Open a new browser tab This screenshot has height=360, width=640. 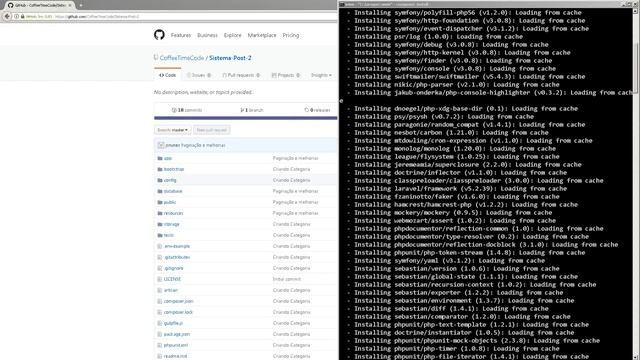pos(81,5)
